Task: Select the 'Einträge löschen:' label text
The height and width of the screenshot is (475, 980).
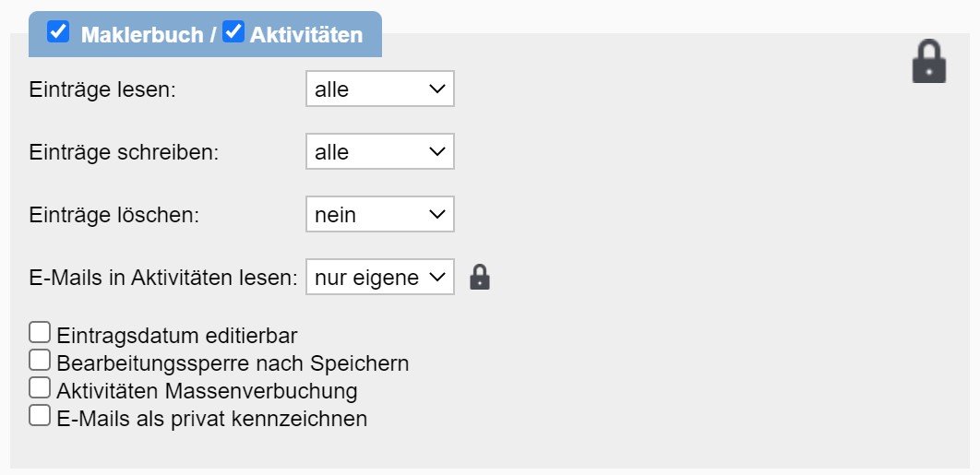Action: [114, 216]
